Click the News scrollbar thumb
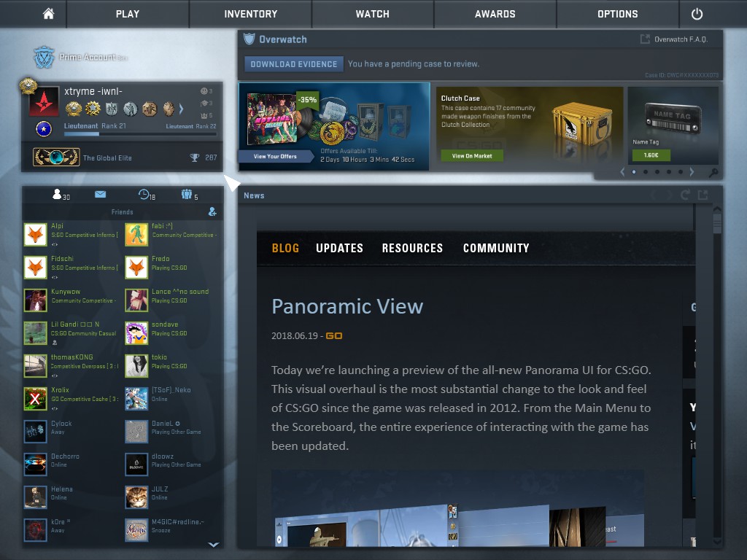This screenshot has width=747, height=560. [x=717, y=223]
